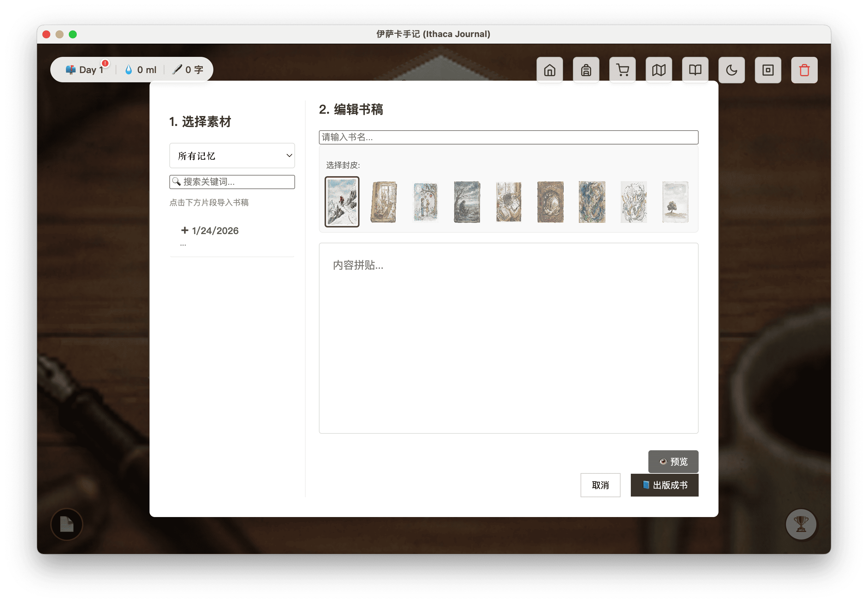Select the snowy mountain climber cover
The height and width of the screenshot is (603, 868).
point(342,202)
